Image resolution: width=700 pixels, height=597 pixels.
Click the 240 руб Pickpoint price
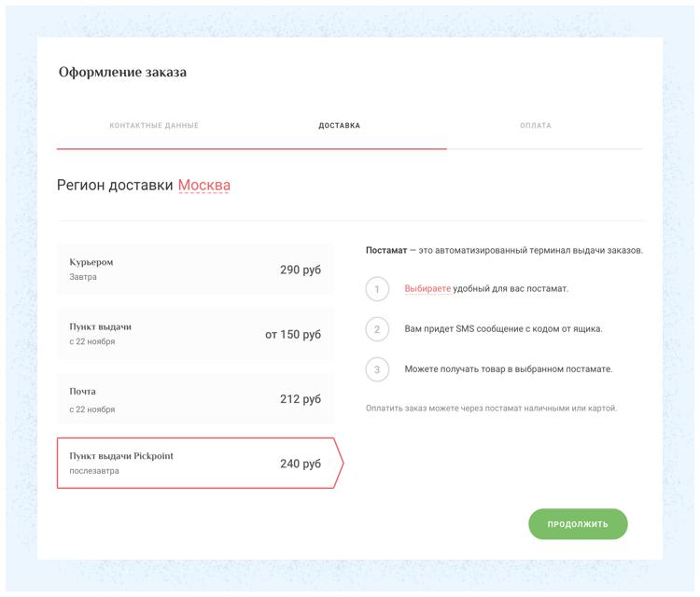click(x=301, y=463)
